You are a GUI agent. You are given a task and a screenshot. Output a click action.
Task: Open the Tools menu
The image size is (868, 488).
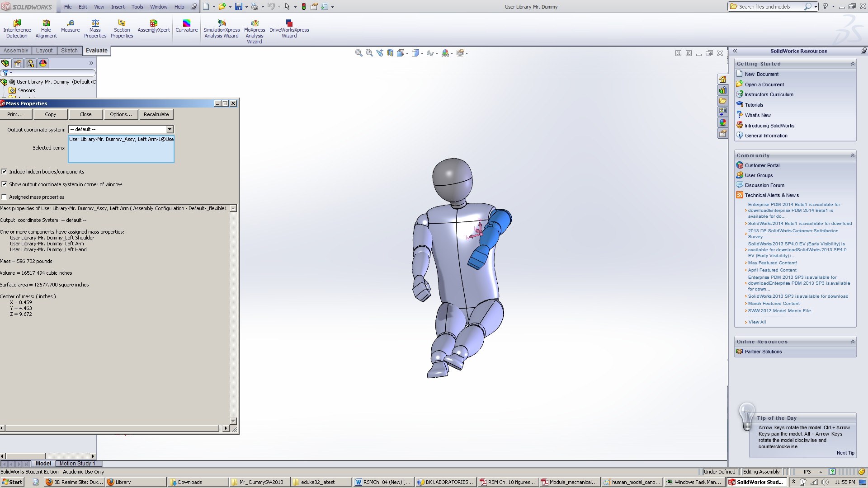pyautogui.click(x=137, y=7)
